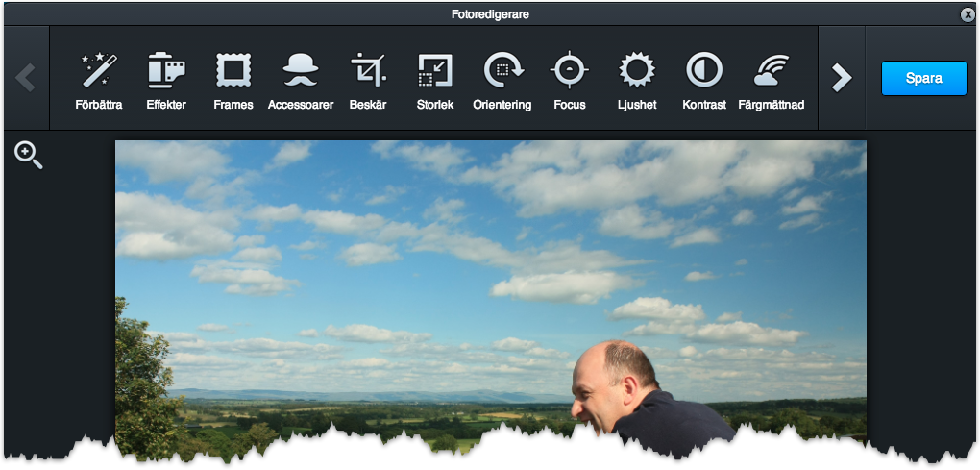The height and width of the screenshot is (470, 980).
Task: Select the Förbättra magic wand tool
Action: click(99, 82)
